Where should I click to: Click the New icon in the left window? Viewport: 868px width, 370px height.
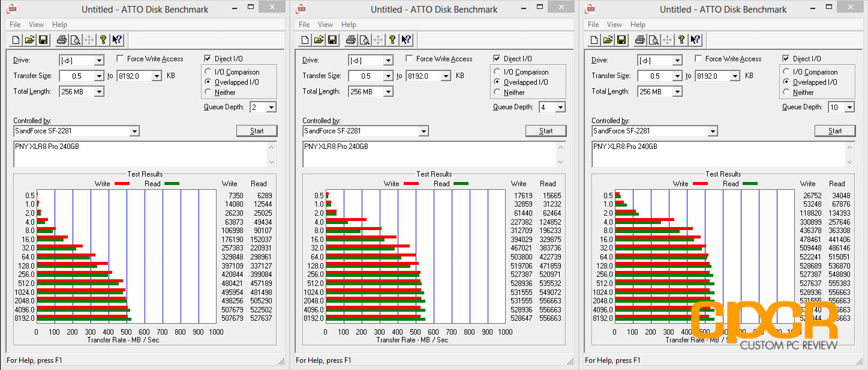[x=16, y=40]
